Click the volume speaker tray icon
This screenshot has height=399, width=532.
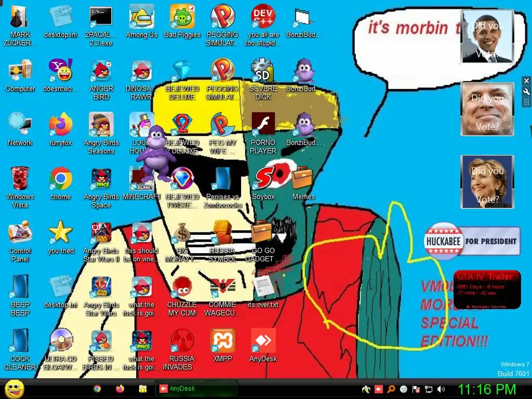point(441,389)
